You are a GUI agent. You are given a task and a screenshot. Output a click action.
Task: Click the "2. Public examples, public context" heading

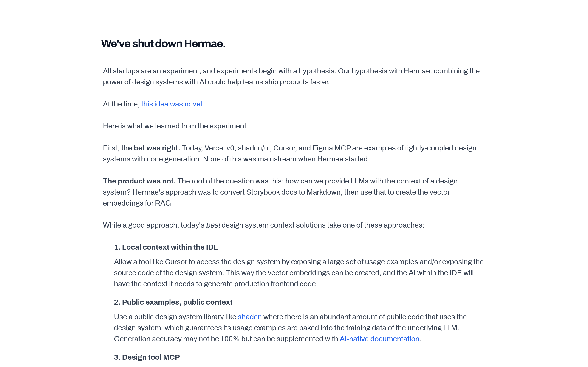click(173, 302)
